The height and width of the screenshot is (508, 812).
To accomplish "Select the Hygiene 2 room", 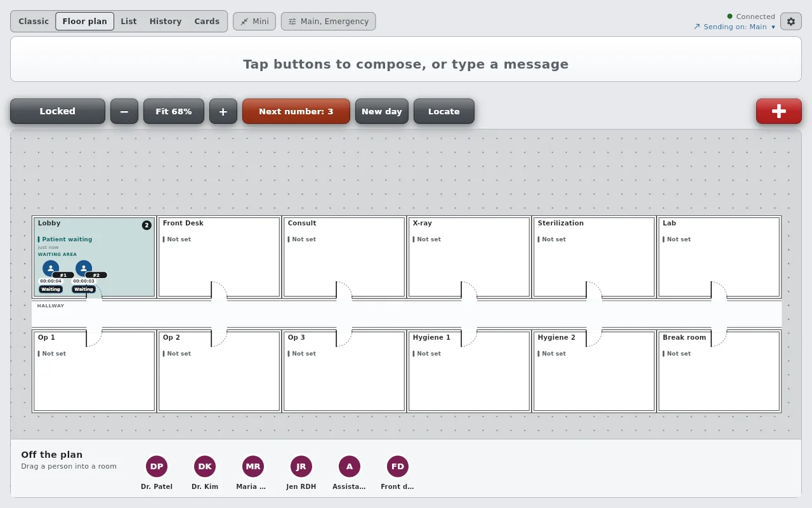I will pyautogui.click(x=594, y=371).
